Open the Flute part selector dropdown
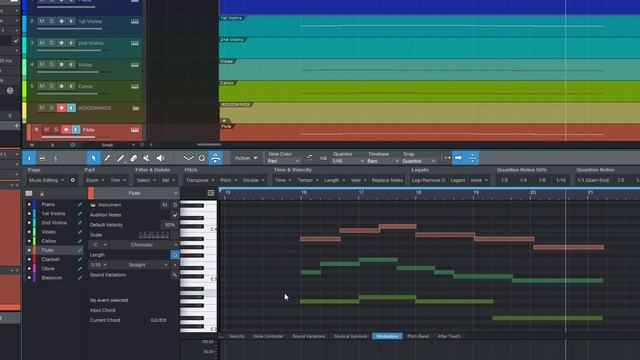The width and height of the screenshot is (640, 360). pos(137,193)
